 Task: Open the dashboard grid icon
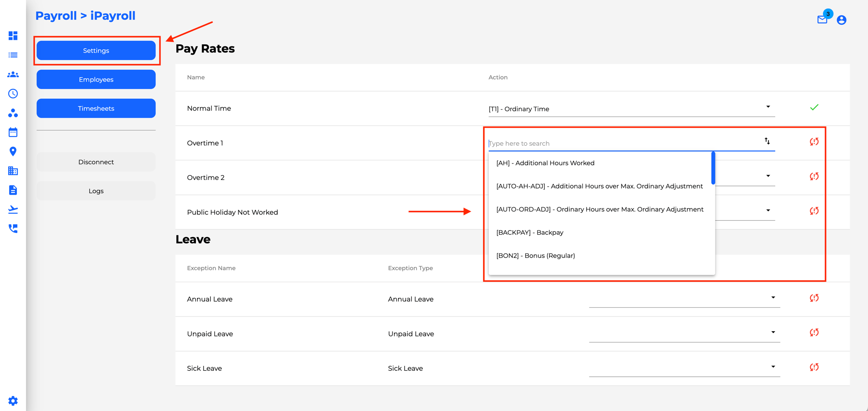(x=13, y=36)
